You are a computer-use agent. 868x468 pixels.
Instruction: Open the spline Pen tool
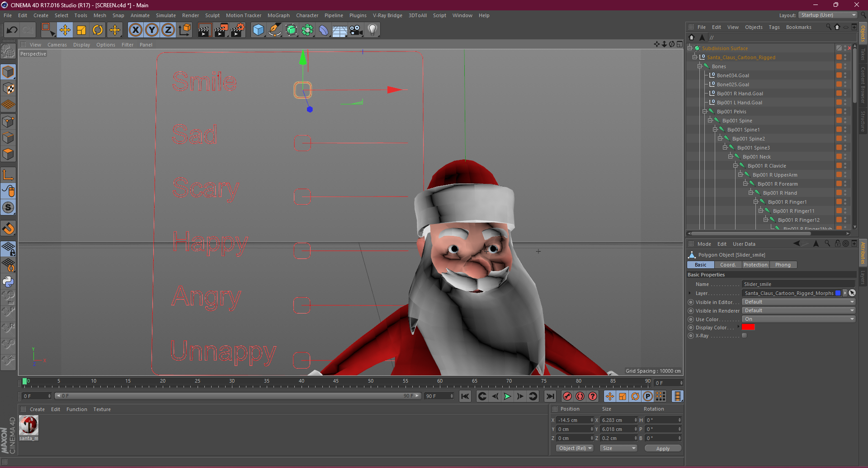pos(275,30)
